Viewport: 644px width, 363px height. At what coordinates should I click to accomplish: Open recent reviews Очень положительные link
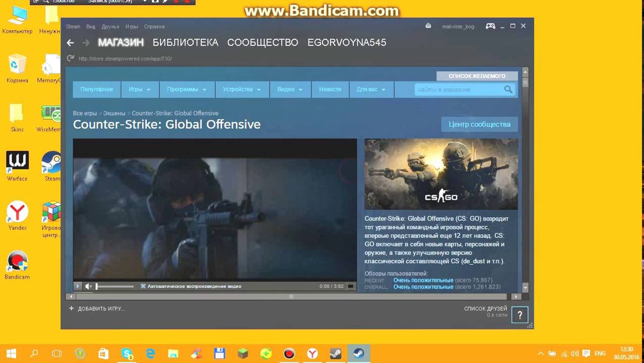click(x=423, y=280)
